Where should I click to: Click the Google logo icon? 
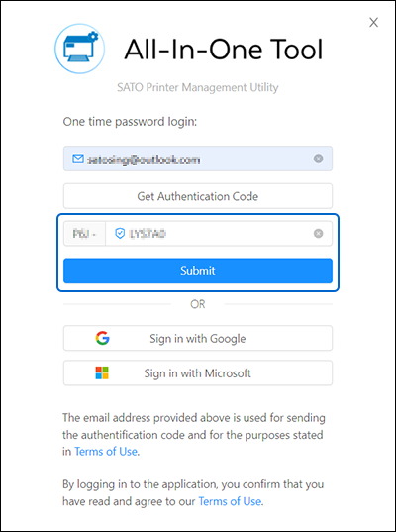tap(102, 338)
